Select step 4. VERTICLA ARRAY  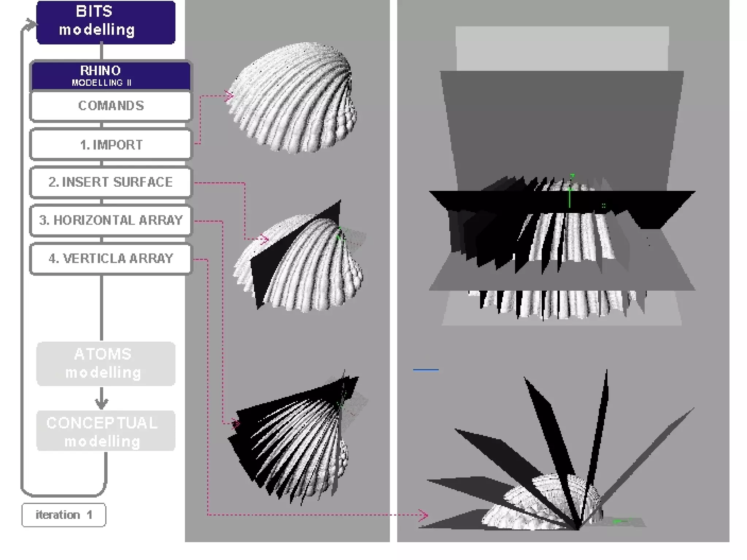pyautogui.click(x=111, y=258)
